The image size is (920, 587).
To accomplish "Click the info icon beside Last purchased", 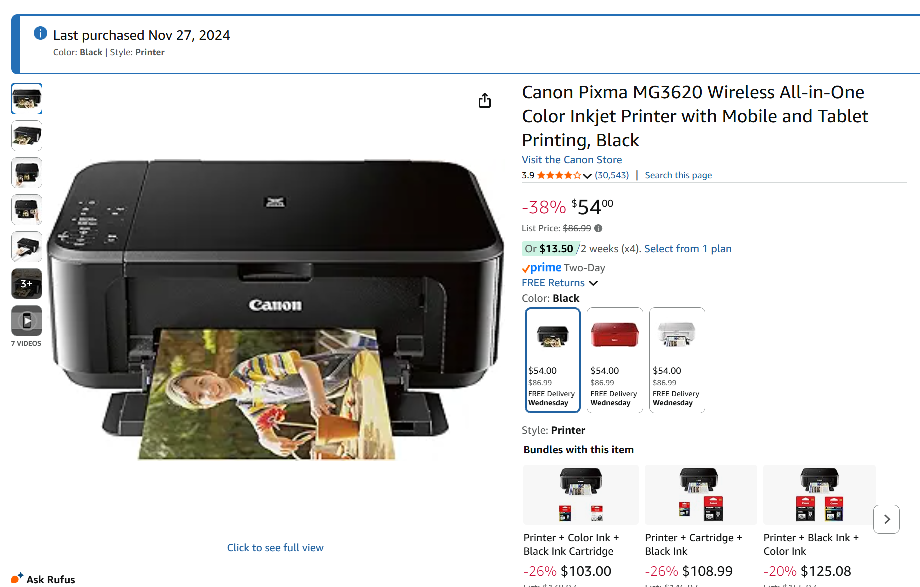I will tap(41, 34).
